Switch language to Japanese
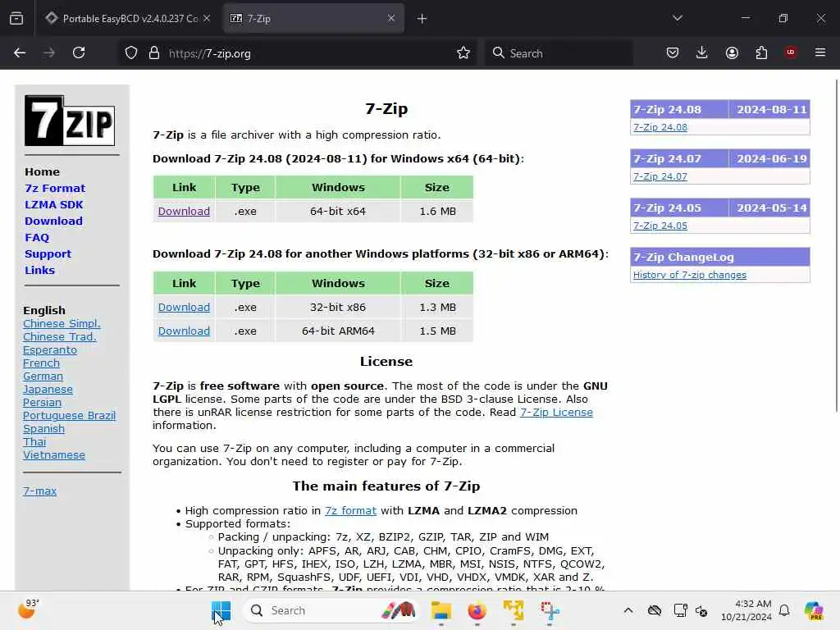 (x=48, y=390)
